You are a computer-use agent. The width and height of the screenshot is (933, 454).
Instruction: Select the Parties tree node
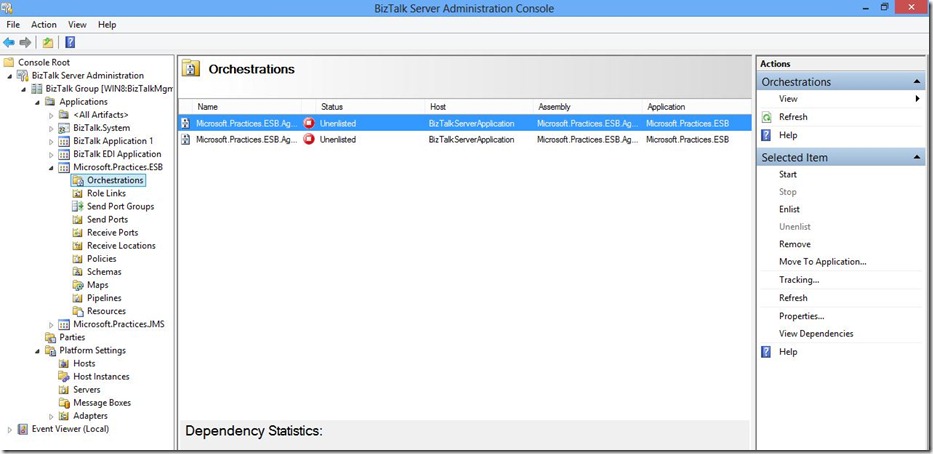[x=72, y=337]
